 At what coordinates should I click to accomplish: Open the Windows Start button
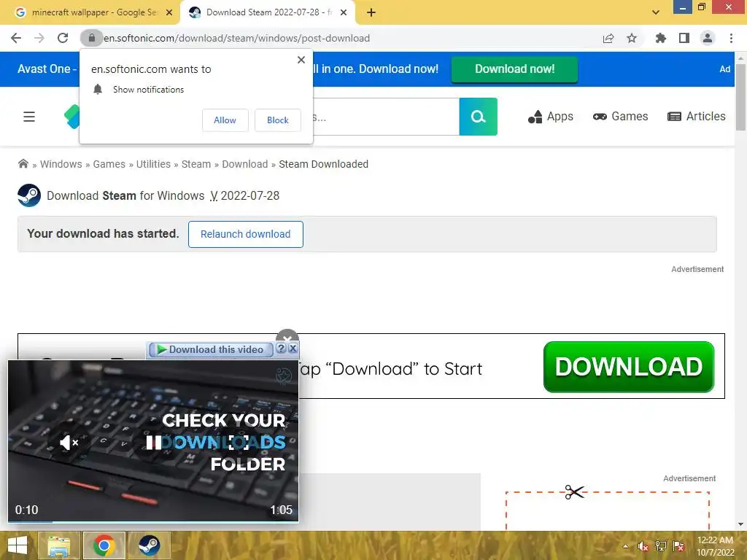18,545
